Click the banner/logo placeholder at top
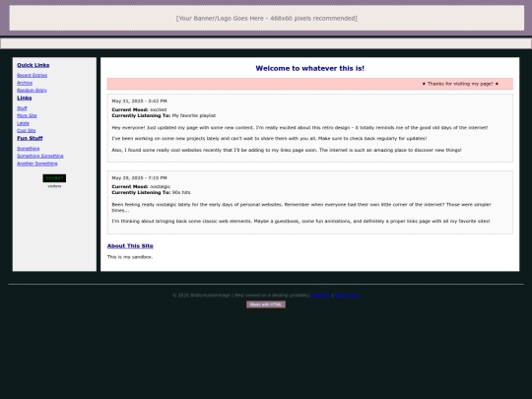Viewport: 532px width, 399px height. pos(267,18)
